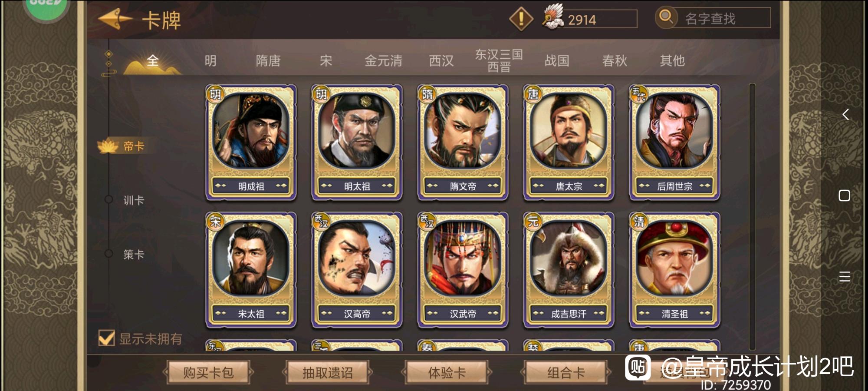The height and width of the screenshot is (391, 868).
Task: Tap the green circle badge at top-left
Action: 46,8
